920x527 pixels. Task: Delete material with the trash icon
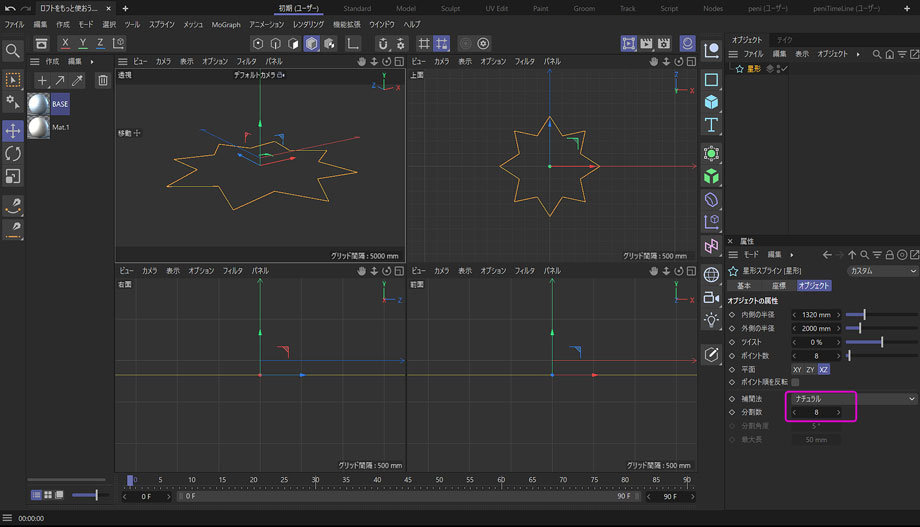[102, 81]
